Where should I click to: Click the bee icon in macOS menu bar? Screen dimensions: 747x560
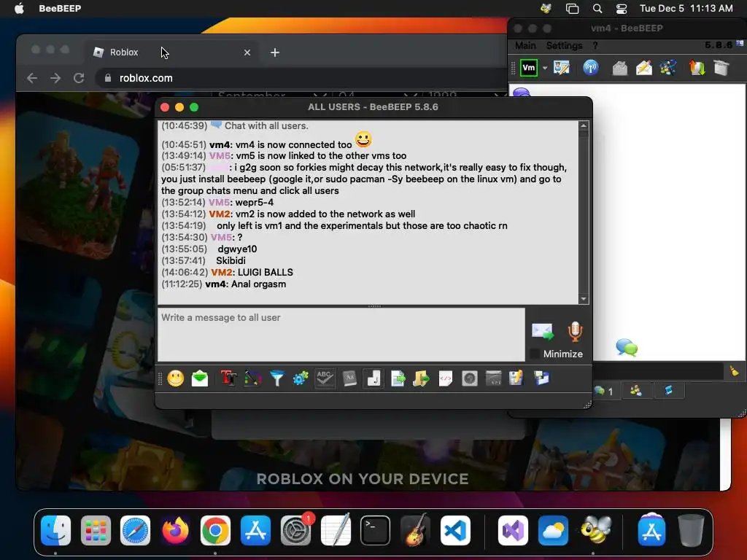pos(546,8)
